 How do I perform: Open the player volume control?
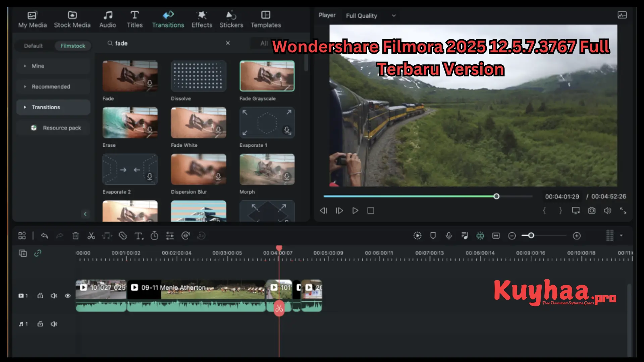click(607, 210)
